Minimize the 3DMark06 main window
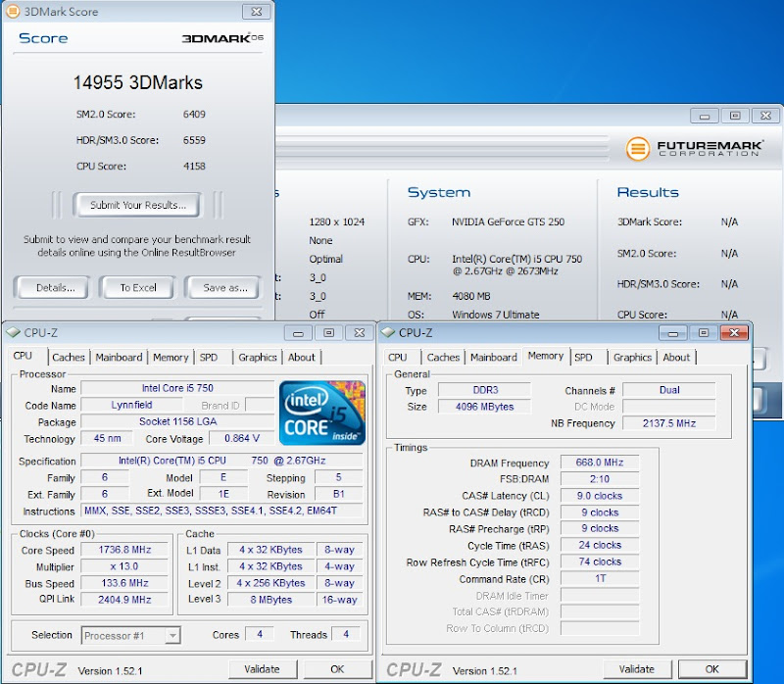The height and width of the screenshot is (684, 784). click(x=705, y=116)
